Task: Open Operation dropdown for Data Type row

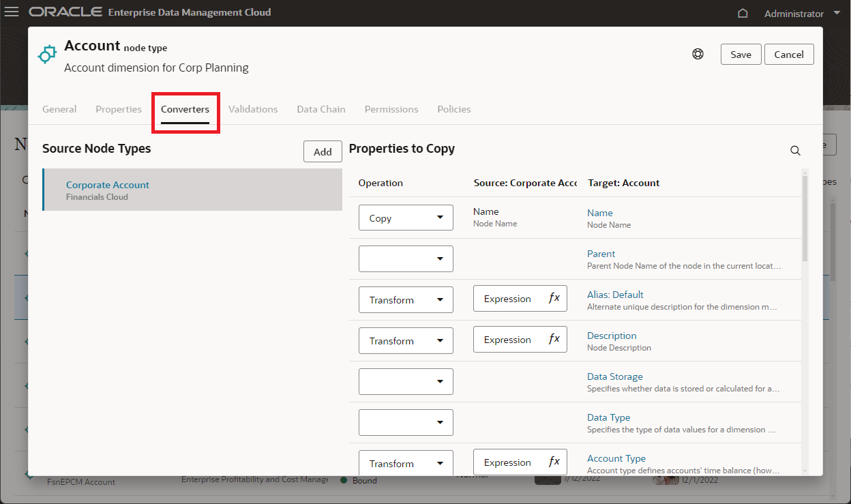Action: (406, 423)
